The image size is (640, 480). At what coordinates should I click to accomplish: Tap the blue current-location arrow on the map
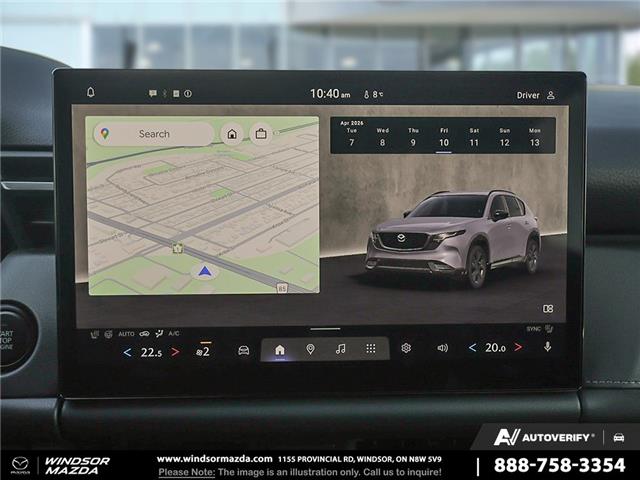(x=205, y=271)
